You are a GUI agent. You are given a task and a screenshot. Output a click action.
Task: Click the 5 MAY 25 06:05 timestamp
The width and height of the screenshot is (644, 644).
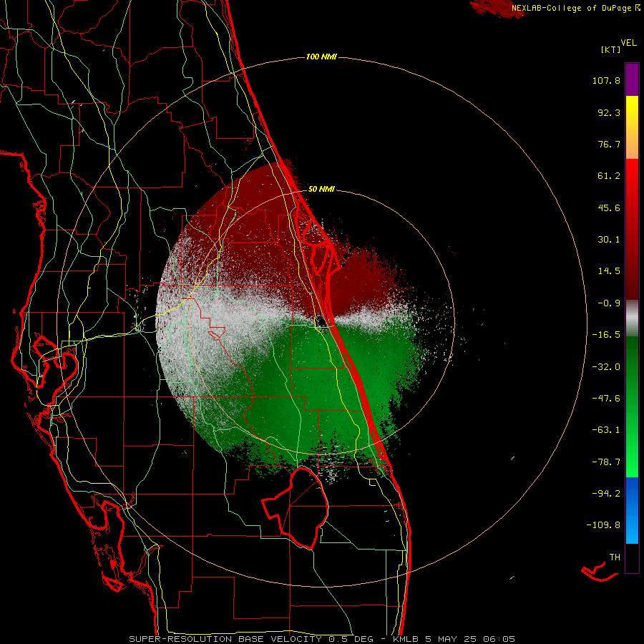[x=472, y=639]
